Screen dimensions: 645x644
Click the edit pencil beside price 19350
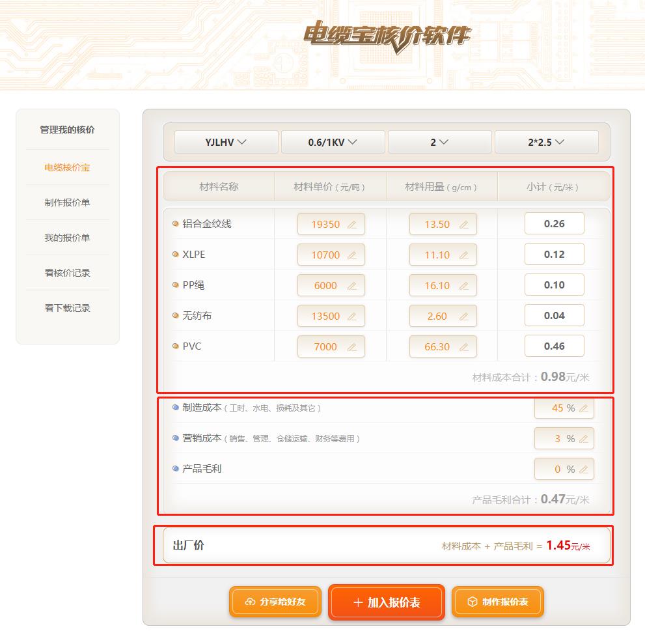pos(351,225)
